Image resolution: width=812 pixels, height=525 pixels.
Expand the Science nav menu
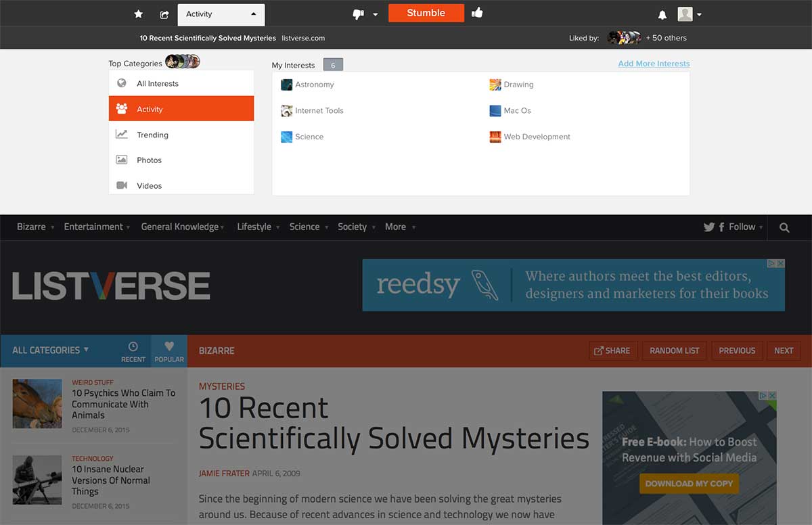309,227
